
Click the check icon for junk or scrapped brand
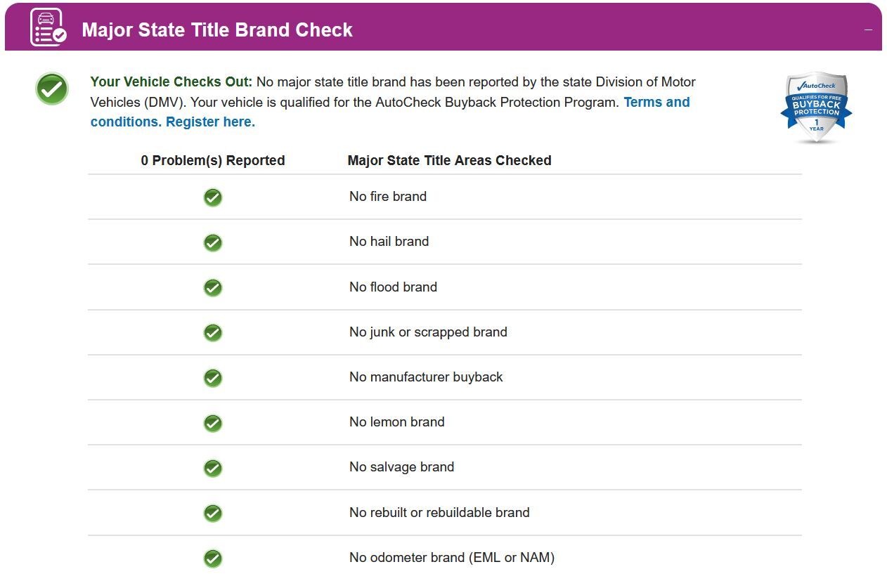pos(213,332)
